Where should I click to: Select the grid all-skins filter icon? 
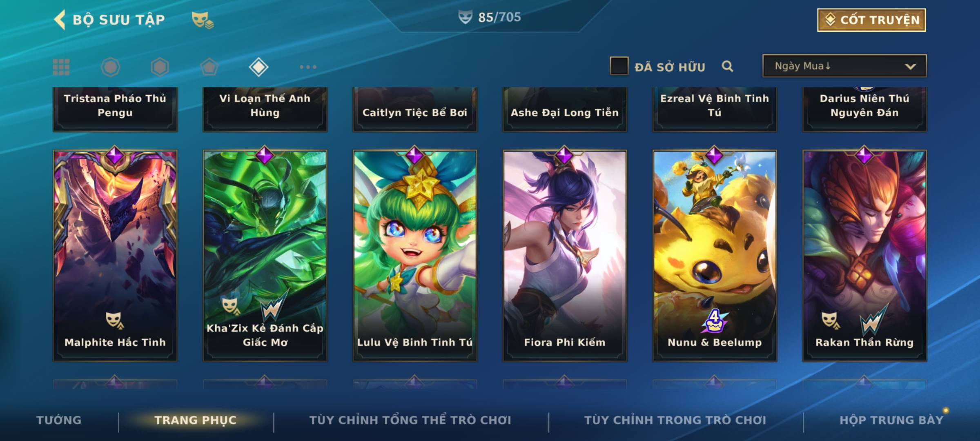pyautogui.click(x=61, y=67)
